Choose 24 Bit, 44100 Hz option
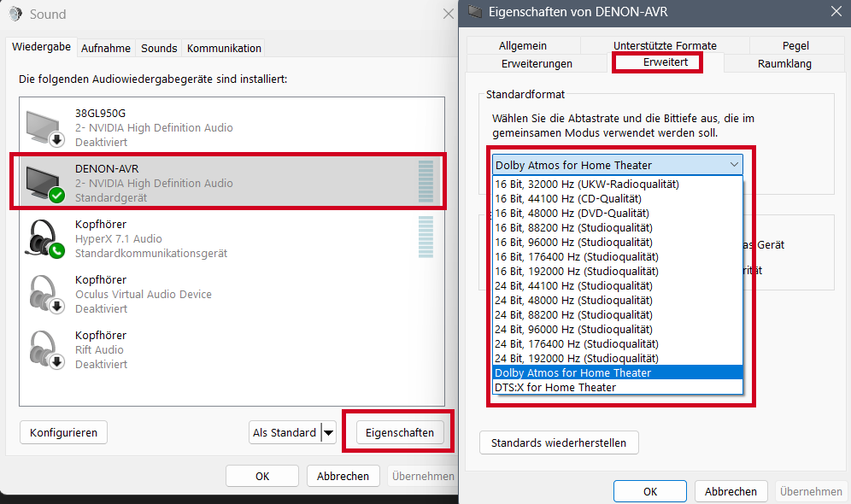The width and height of the screenshot is (851, 504). 618,286
